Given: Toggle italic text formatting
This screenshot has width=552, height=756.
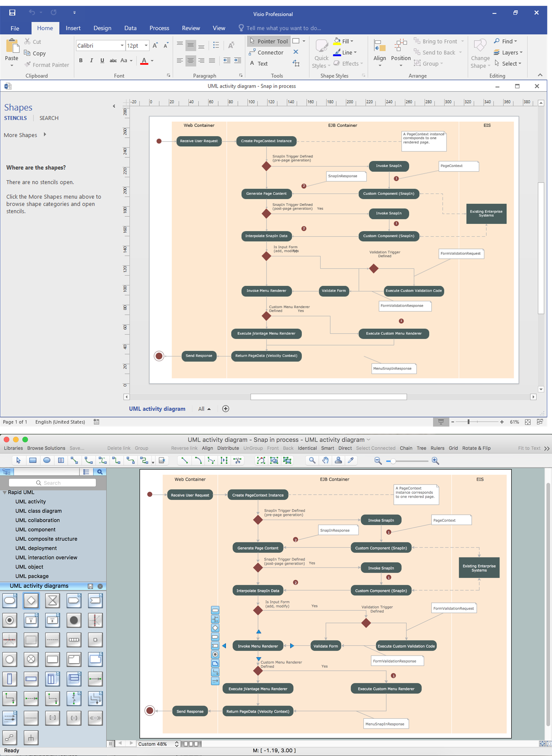Looking at the screenshot, I should click(91, 61).
